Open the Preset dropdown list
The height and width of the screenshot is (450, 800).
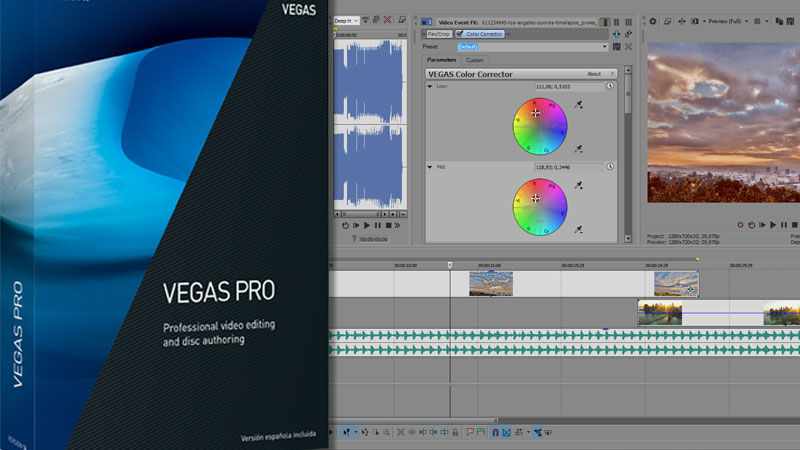point(604,46)
